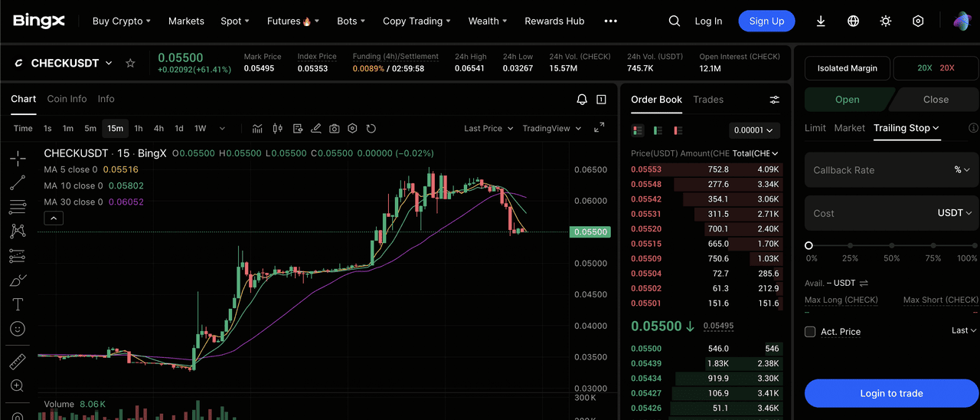Take a chart screenshot with camera icon
Image resolution: width=980 pixels, height=420 pixels.
[x=335, y=129]
